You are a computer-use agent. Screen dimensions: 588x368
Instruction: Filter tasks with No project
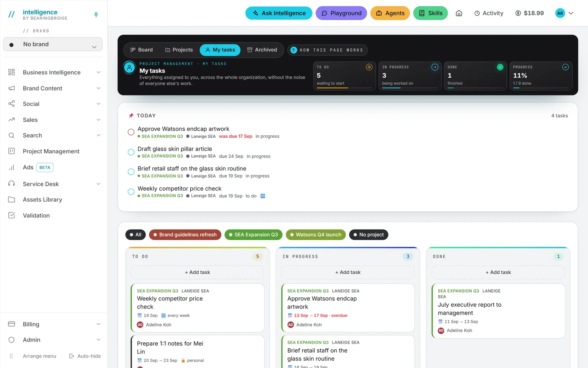(369, 235)
